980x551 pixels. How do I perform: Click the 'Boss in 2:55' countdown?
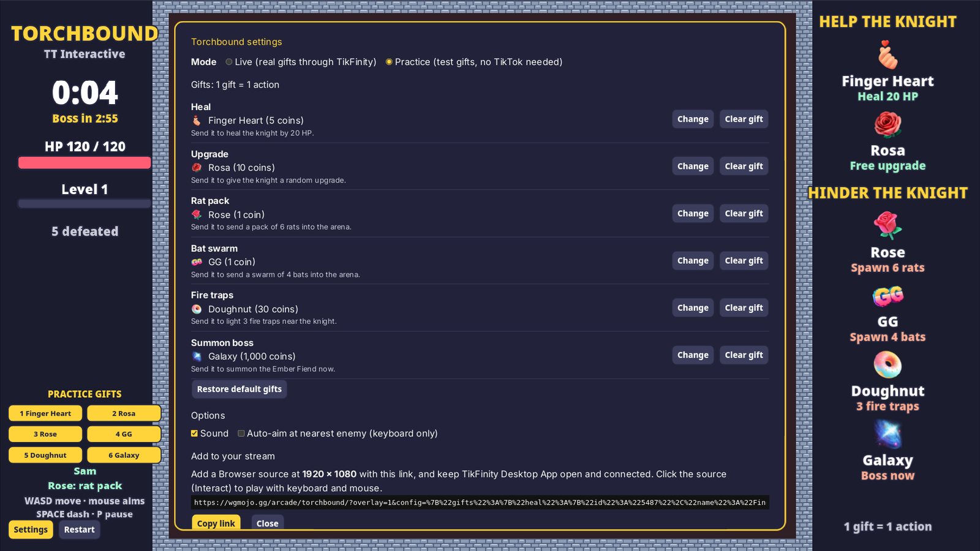[85, 119]
